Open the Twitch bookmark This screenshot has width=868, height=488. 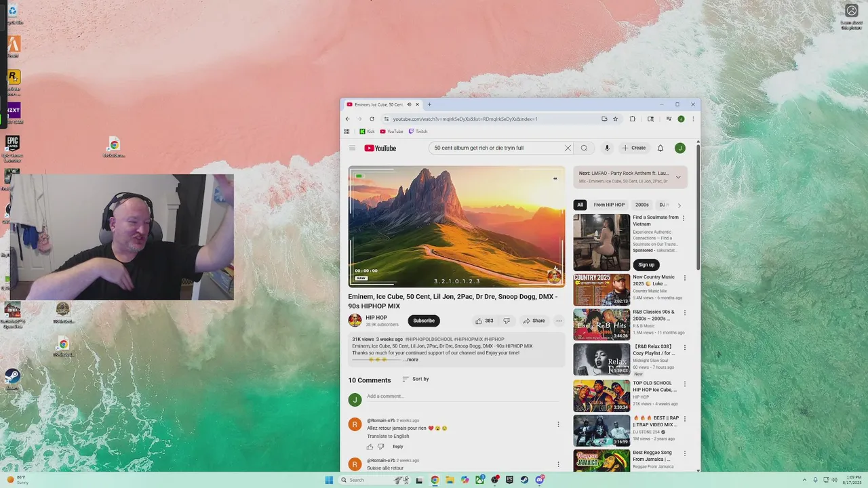tap(418, 131)
